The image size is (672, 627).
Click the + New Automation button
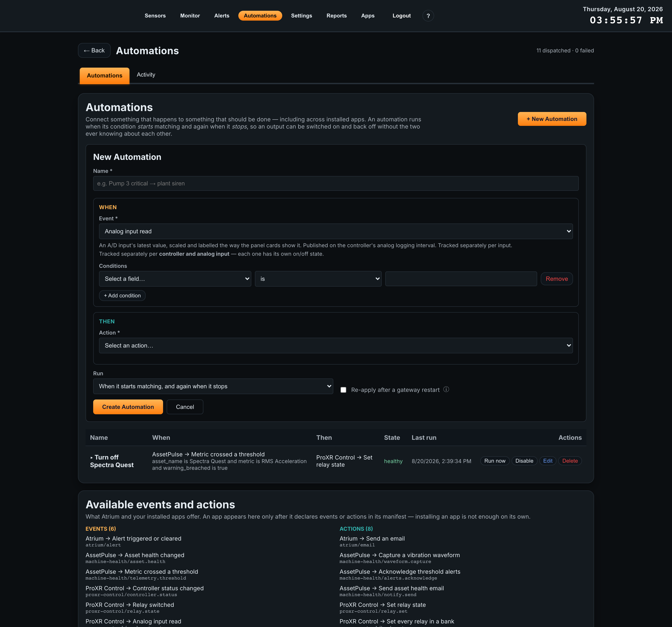pos(552,119)
